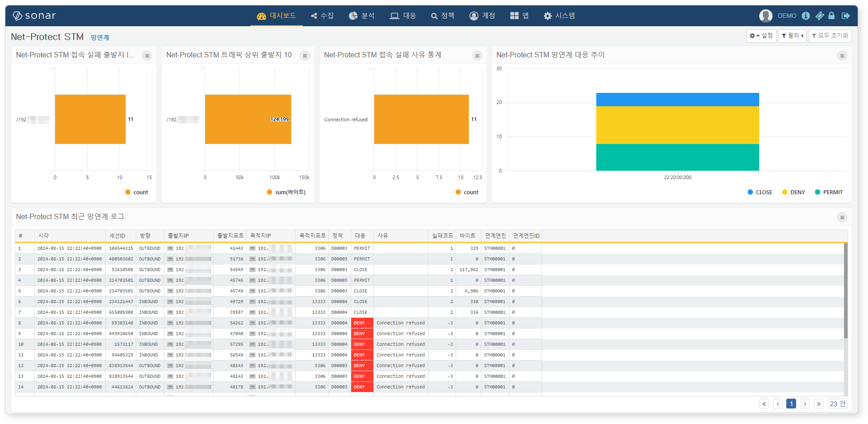Screen dimensions: 868x424
Task: Click destination IP icon in row 7
Action: tap(252, 312)
